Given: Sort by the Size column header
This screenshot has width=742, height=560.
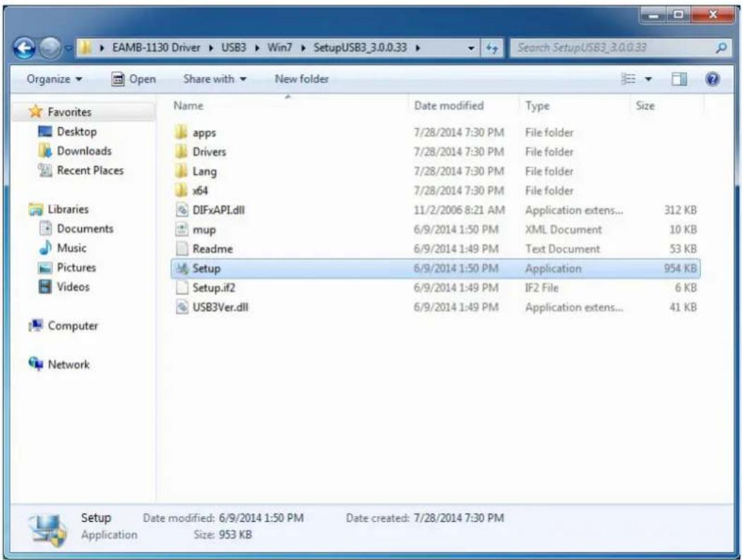Looking at the screenshot, I should click(645, 106).
